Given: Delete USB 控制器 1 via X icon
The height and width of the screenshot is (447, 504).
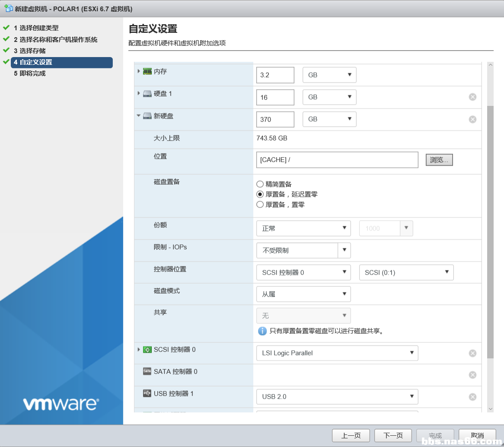Looking at the screenshot, I should coord(472,397).
